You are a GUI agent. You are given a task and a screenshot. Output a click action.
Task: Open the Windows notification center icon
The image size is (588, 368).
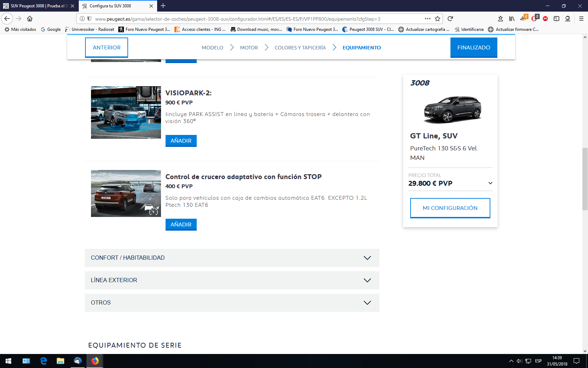click(576, 361)
